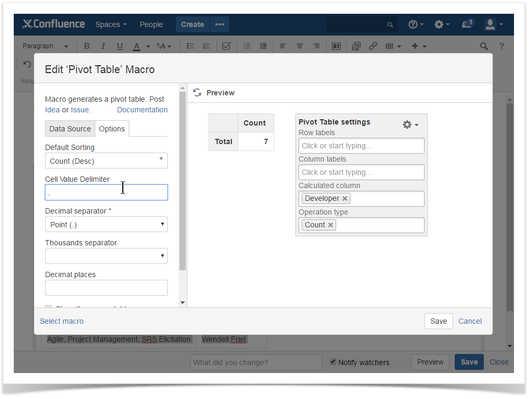Switch to the Data Source tab

point(70,129)
